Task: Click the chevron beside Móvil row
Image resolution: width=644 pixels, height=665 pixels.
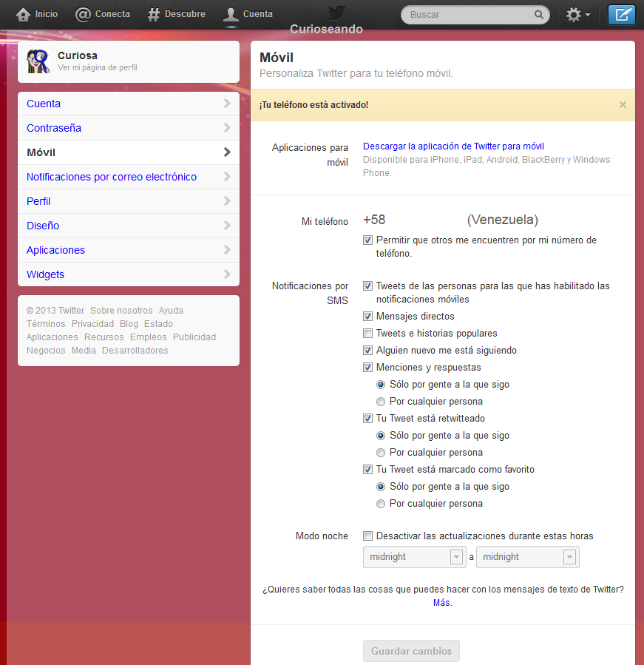Action: click(227, 152)
